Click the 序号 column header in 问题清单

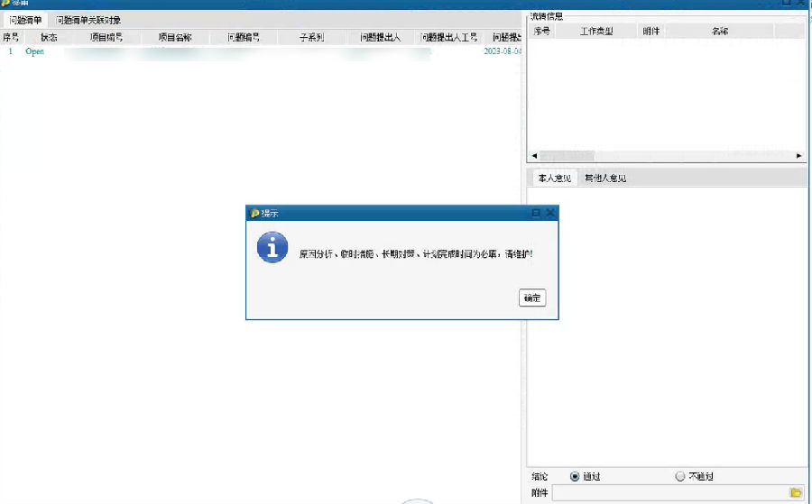[x=11, y=37]
